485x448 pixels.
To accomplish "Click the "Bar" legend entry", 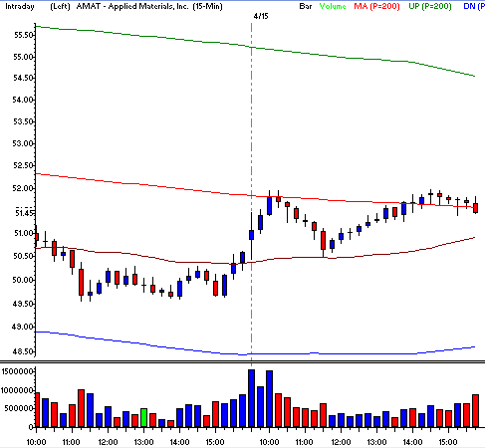I will 306,6.
